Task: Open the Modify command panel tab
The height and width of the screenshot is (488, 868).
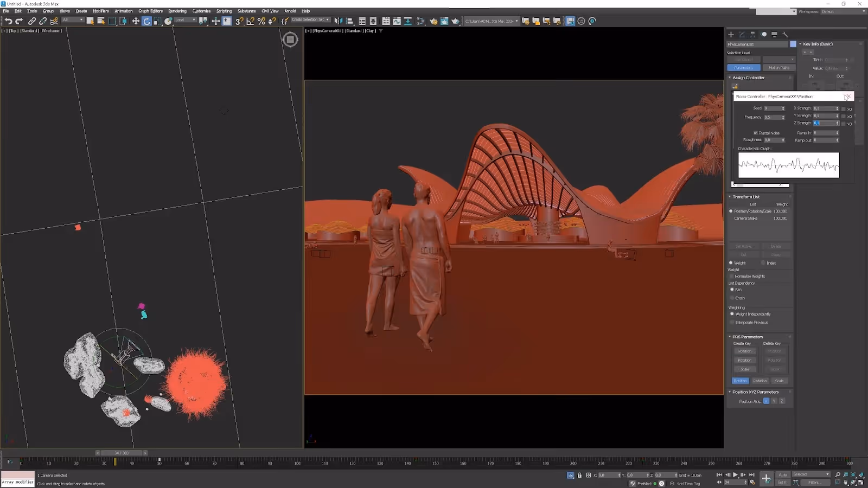Action: [x=742, y=34]
